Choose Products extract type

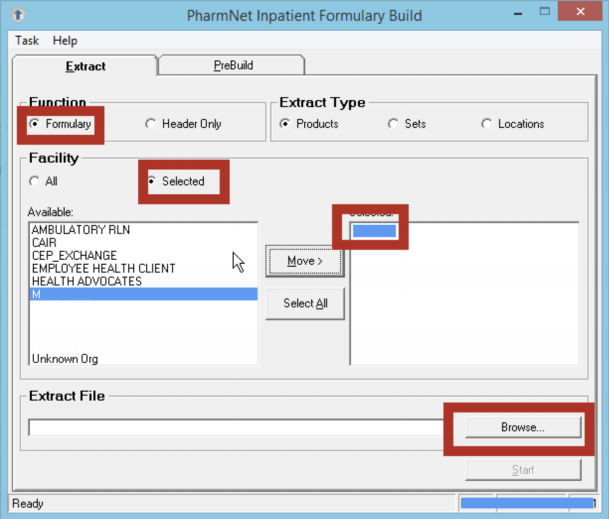point(286,124)
